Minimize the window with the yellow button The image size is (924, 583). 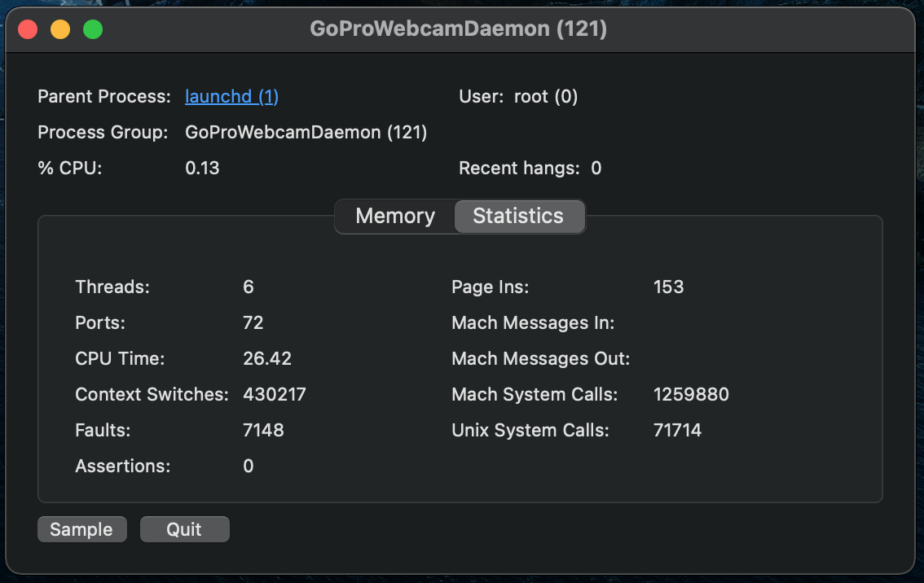[x=60, y=28]
